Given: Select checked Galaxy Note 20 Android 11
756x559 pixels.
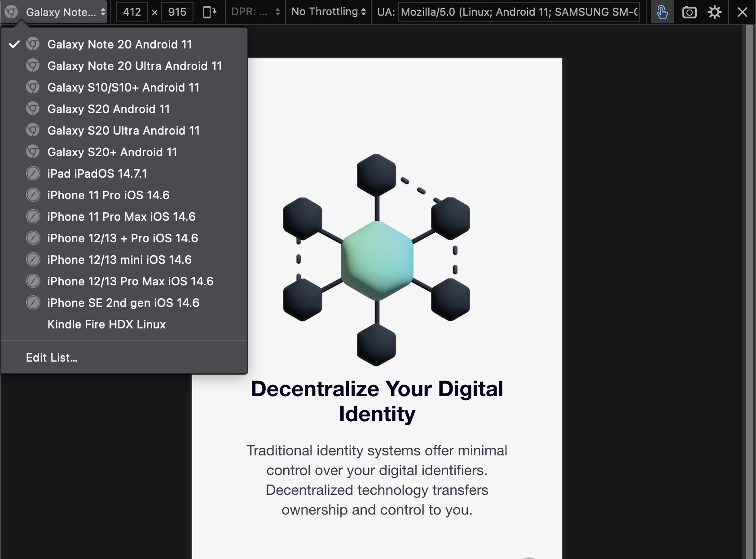Looking at the screenshot, I should click(x=119, y=44).
